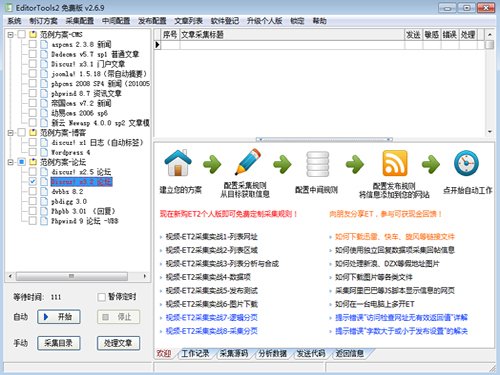Click the document icon beside Phpbb 3.01

coord(44,211)
